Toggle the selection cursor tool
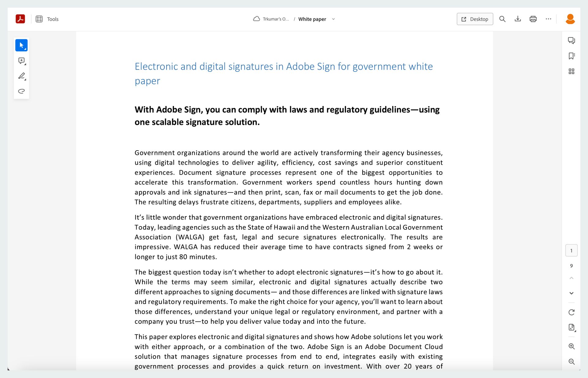This screenshot has width=588, height=378. click(22, 45)
